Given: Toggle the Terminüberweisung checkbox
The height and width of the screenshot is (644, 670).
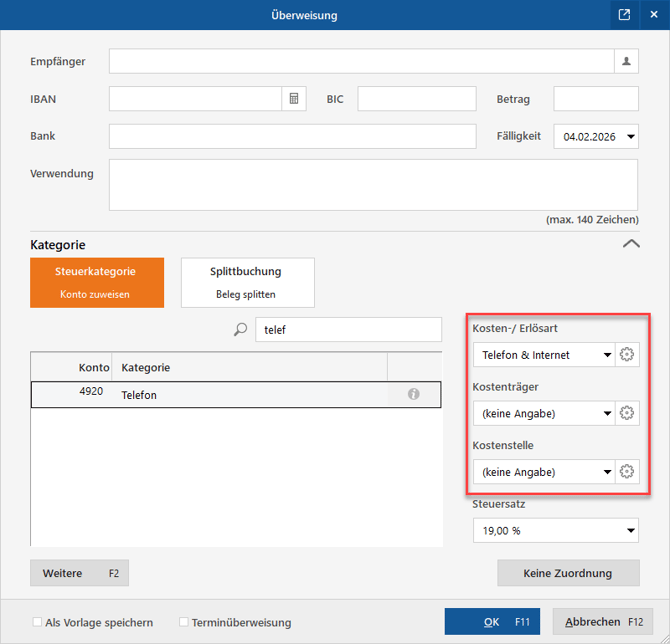Looking at the screenshot, I should 183,622.
